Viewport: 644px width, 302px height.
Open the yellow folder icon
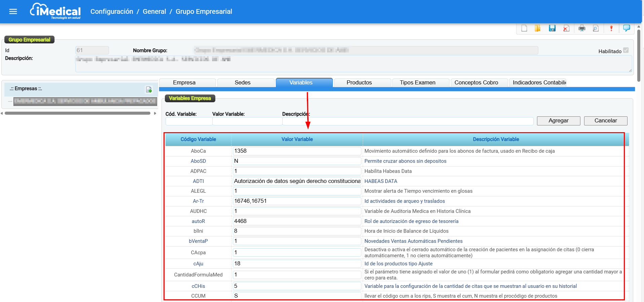538,28
